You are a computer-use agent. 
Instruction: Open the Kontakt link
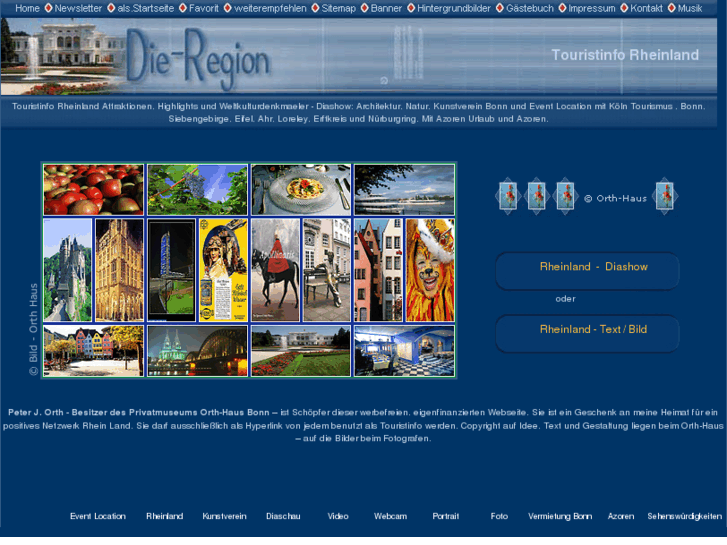(646, 8)
